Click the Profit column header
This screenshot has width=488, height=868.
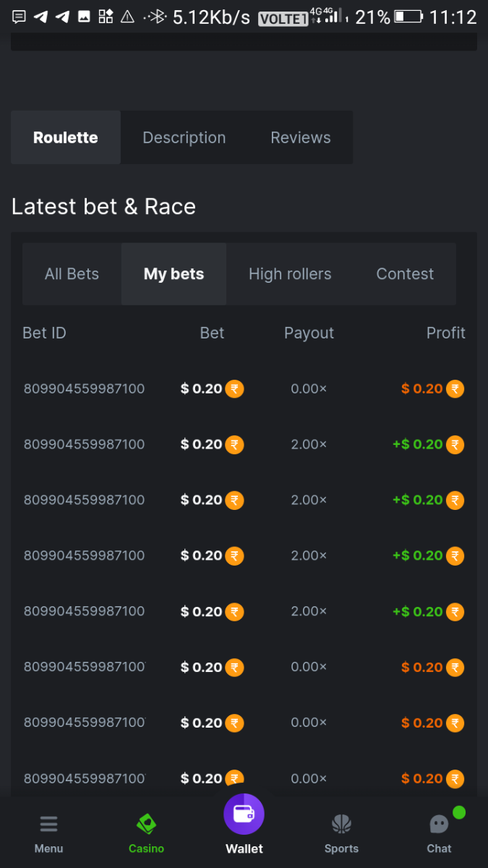(x=445, y=333)
